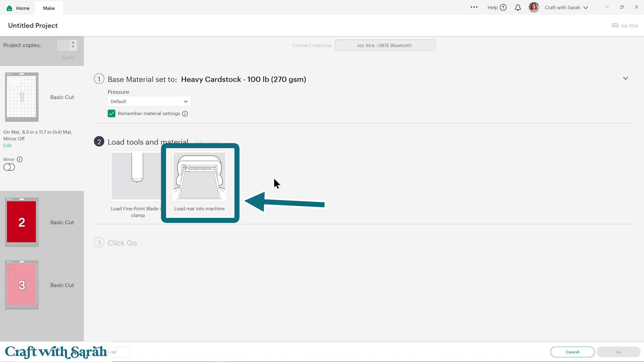Viewport: 644px width, 362px height.
Task: Click the Joy Xtra Bluetooth machine selector
Action: pyautogui.click(x=385, y=45)
